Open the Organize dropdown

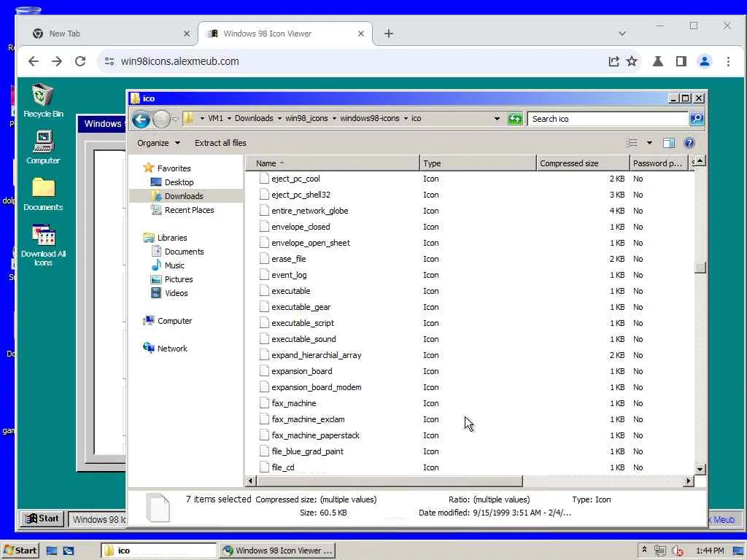tap(158, 143)
